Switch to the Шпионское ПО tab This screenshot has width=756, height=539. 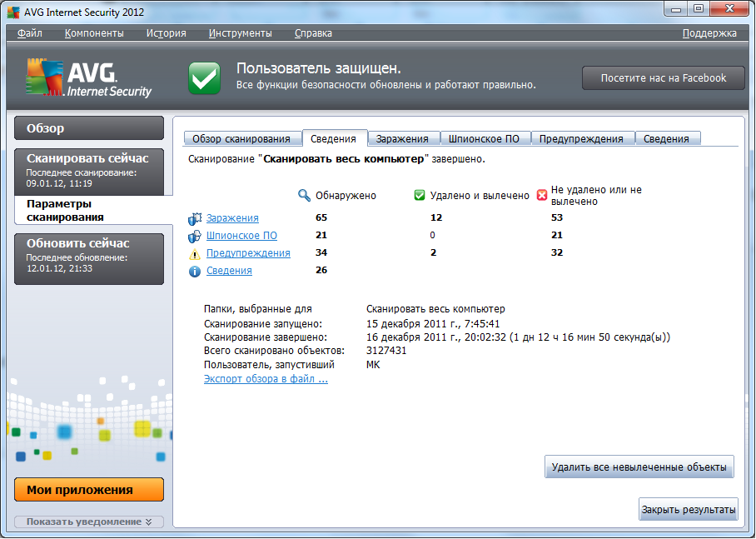click(484, 139)
